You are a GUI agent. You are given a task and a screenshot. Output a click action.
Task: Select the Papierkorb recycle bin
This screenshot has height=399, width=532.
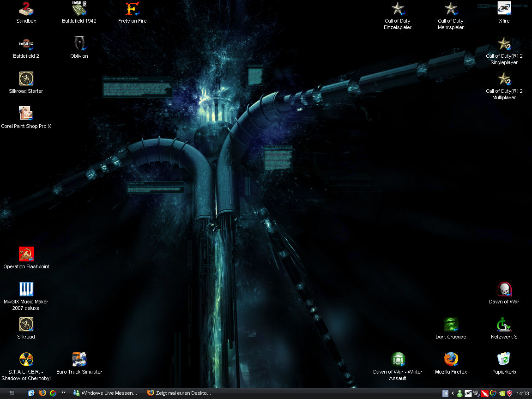coord(504,359)
